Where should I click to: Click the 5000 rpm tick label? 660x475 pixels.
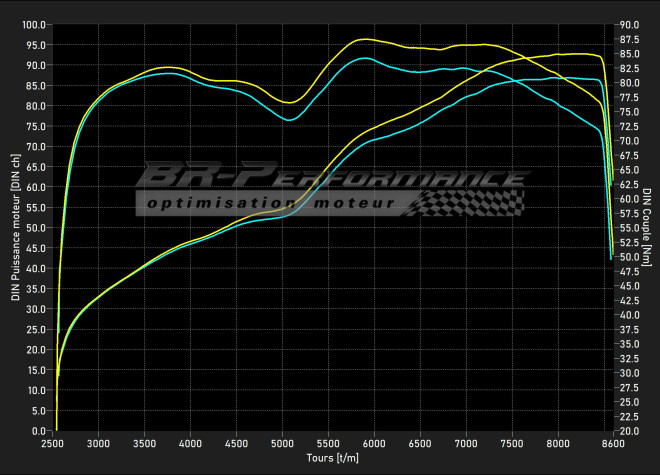[283, 442]
